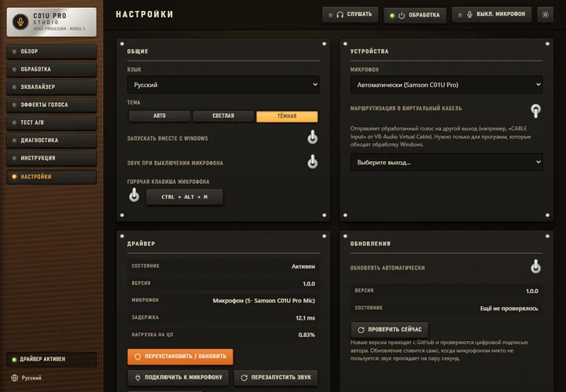
Task: Open the Эффекты голоса section
Action: [52, 105]
